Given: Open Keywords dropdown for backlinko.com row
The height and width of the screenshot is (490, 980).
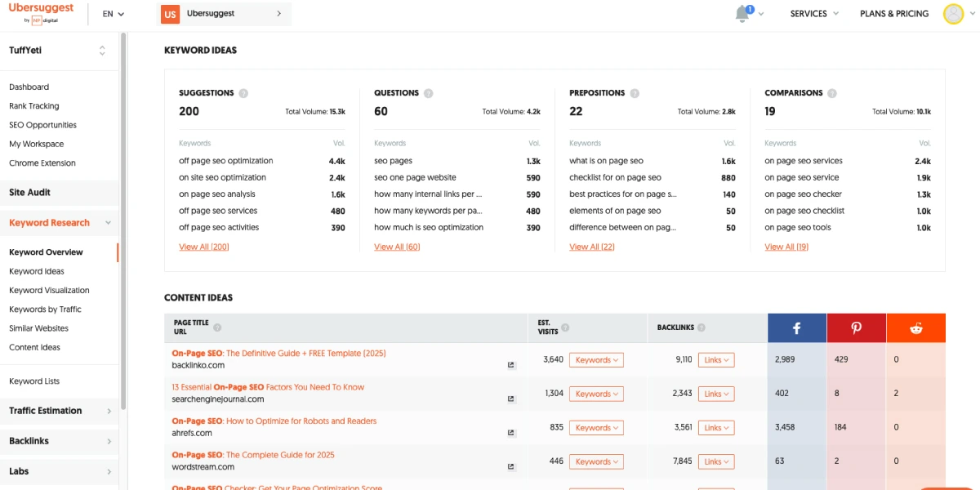Looking at the screenshot, I should [596, 360].
